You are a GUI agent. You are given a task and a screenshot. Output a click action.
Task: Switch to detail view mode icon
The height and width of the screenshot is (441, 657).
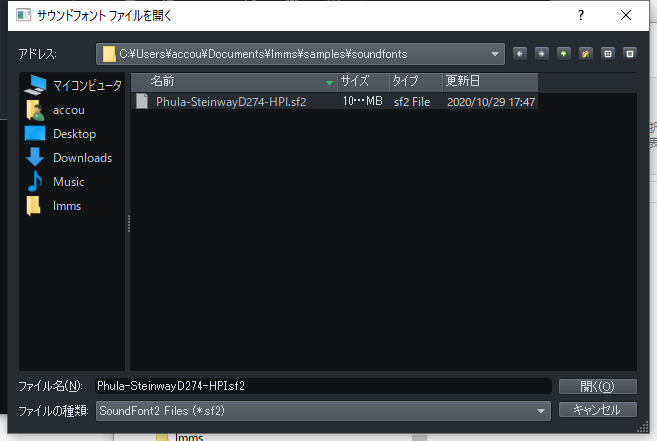click(629, 54)
